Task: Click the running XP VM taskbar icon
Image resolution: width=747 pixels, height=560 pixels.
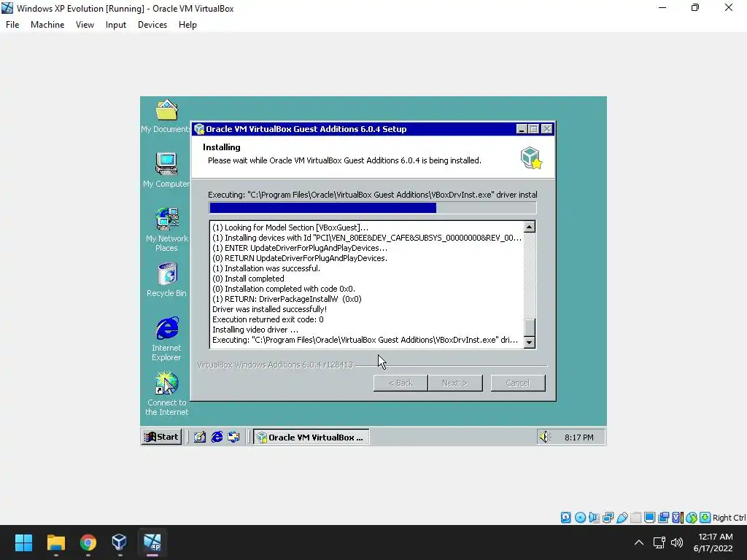Action: pos(152,542)
